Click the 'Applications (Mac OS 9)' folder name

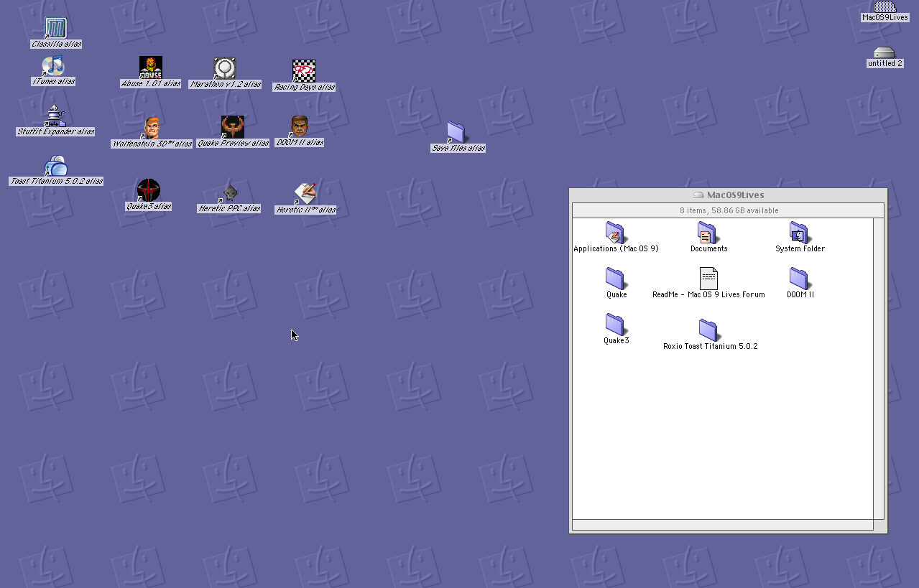click(x=616, y=248)
